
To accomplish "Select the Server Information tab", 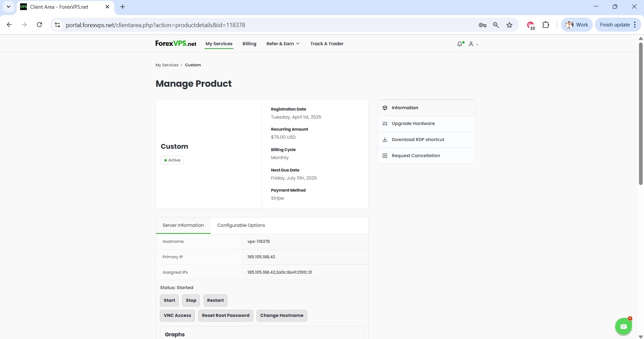I will (183, 225).
